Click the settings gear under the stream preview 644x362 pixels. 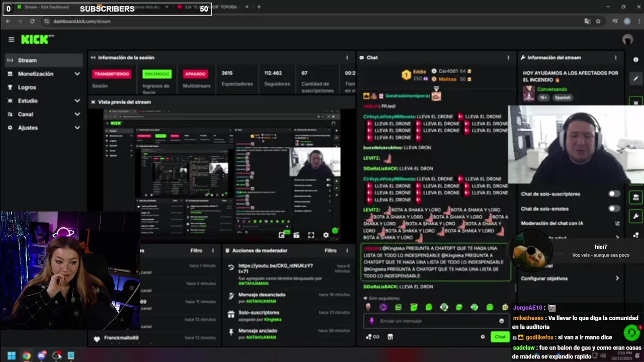326,235
